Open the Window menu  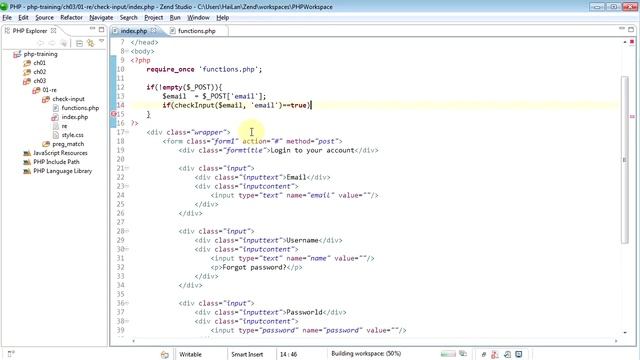click(x=198, y=18)
